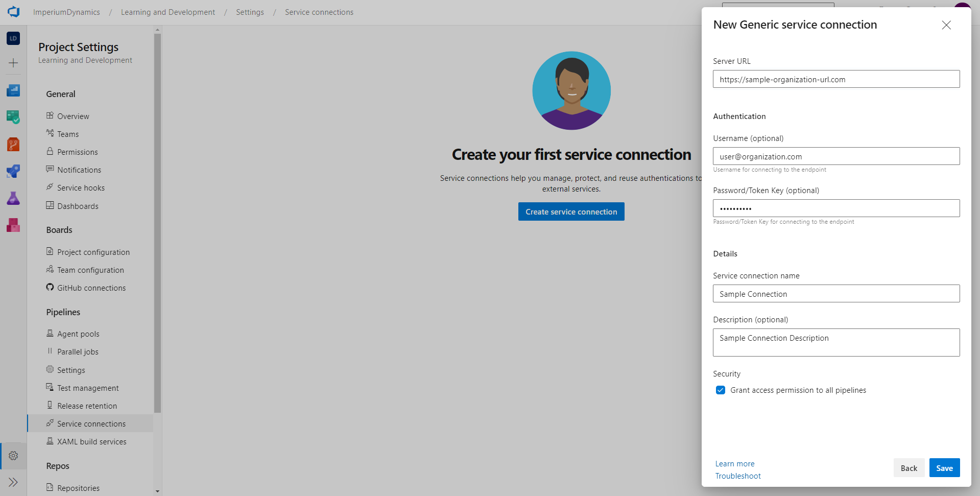Open Pipelines rocket icon in left rail
The height and width of the screenshot is (496, 980).
coord(13,171)
